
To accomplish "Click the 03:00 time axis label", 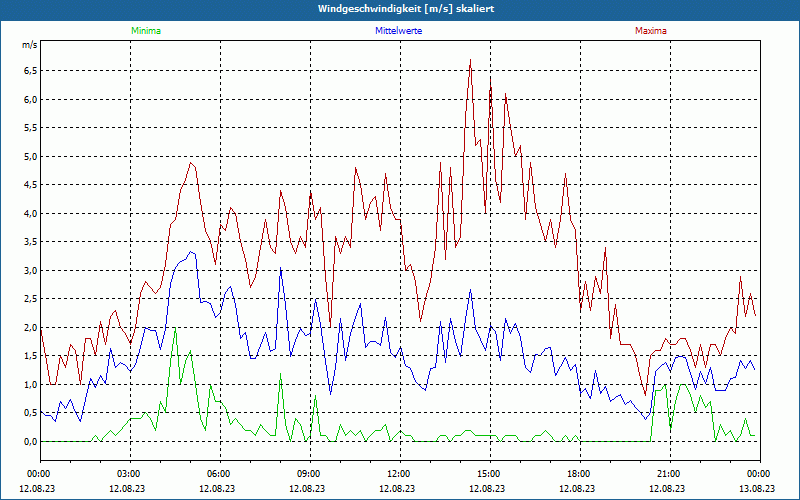I will coord(131,474).
